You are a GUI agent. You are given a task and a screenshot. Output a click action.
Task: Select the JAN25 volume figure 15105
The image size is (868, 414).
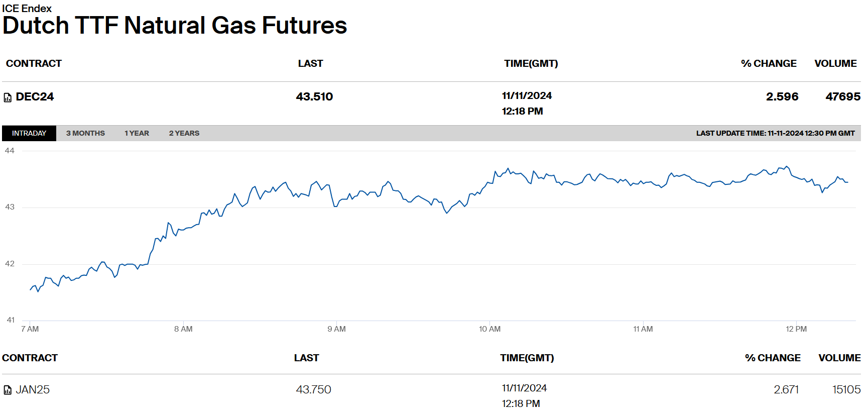click(846, 389)
